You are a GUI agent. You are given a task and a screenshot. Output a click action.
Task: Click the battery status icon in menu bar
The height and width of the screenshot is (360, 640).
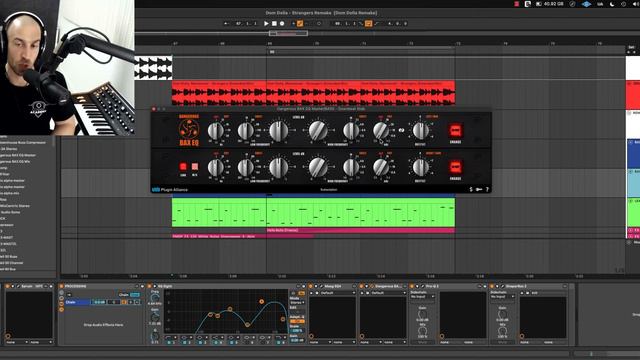(x=539, y=4)
